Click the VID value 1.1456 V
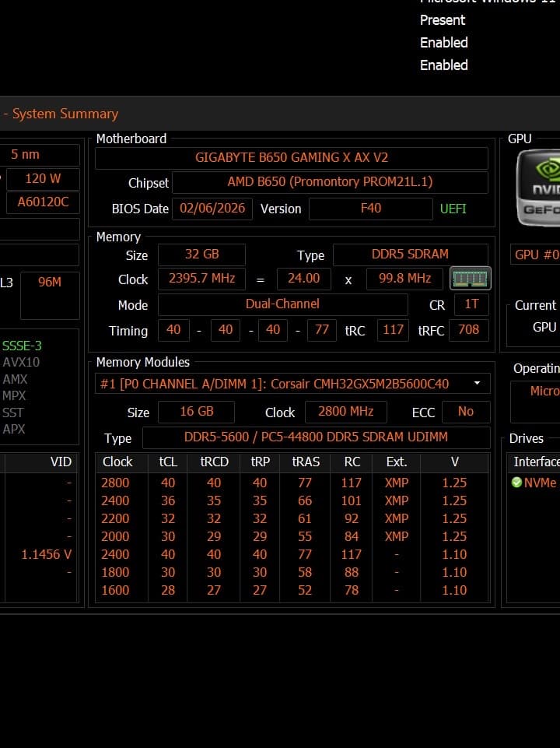This screenshot has height=748, width=560. coord(46,554)
